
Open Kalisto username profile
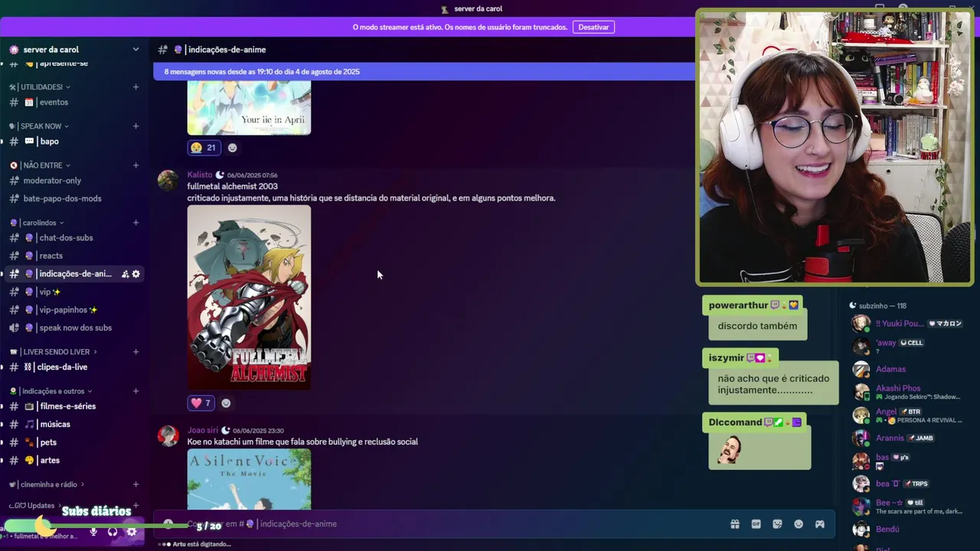click(x=200, y=175)
